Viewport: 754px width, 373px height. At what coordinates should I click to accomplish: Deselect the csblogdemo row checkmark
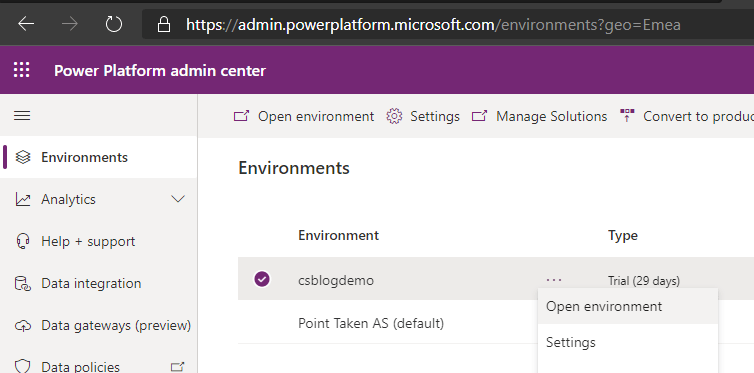262,279
